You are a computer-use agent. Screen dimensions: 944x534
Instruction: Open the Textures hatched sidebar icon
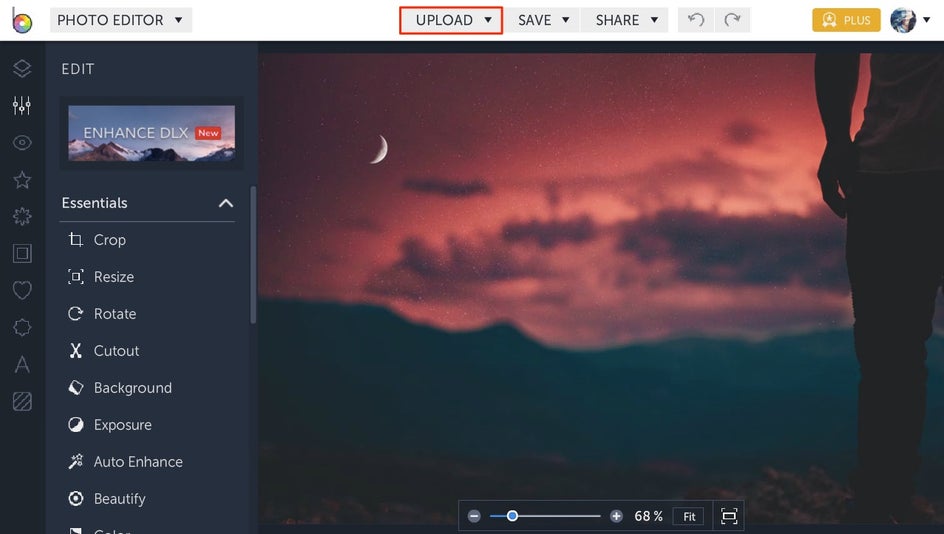(22, 402)
